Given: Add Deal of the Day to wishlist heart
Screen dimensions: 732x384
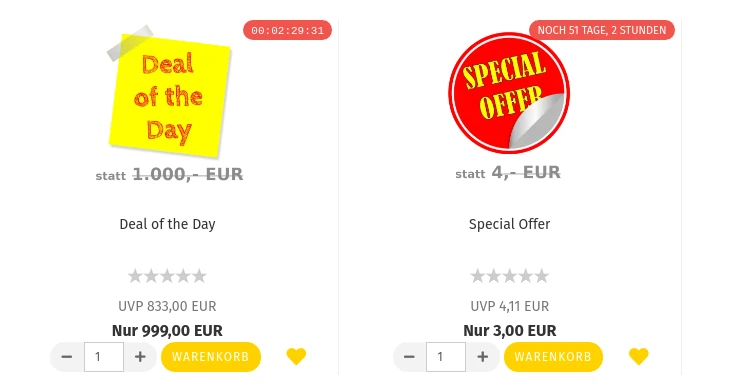Looking at the screenshot, I should 296,356.
